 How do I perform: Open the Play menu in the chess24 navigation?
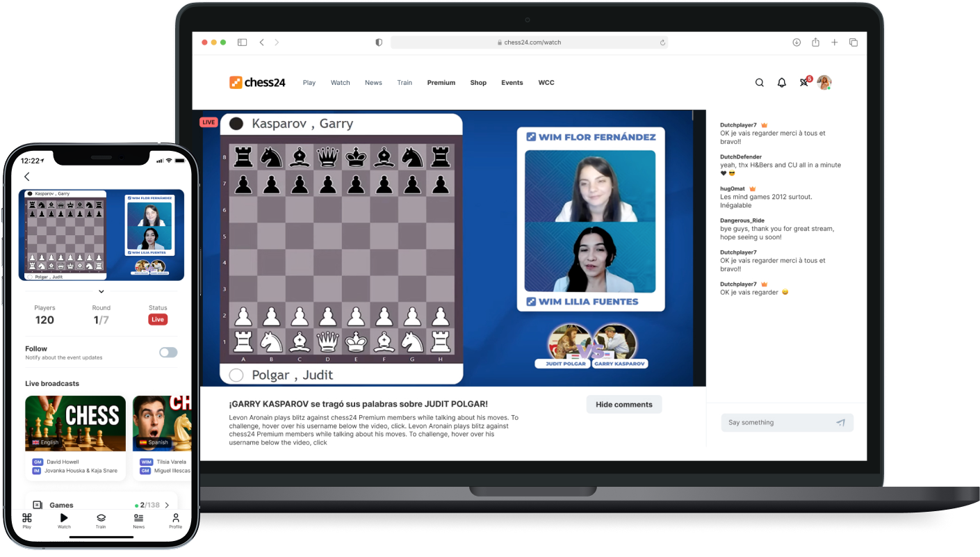[x=309, y=83]
